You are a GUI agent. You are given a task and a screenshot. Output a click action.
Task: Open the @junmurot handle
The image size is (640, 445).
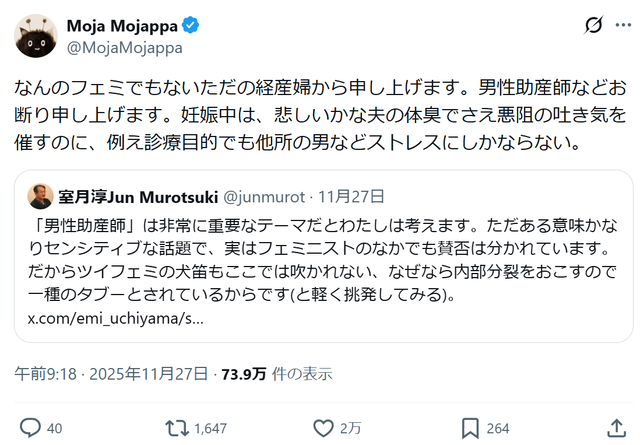click(264, 197)
